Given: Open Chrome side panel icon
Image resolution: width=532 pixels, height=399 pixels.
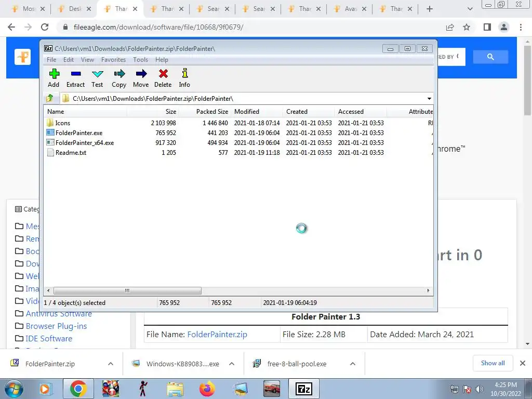Looking at the screenshot, I should click(x=487, y=27).
